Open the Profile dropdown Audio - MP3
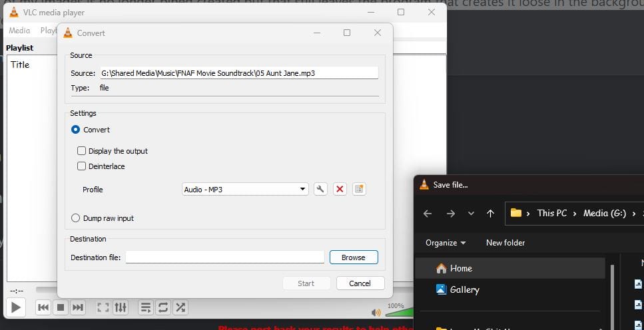The width and height of the screenshot is (644, 330). tap(245, 189)
